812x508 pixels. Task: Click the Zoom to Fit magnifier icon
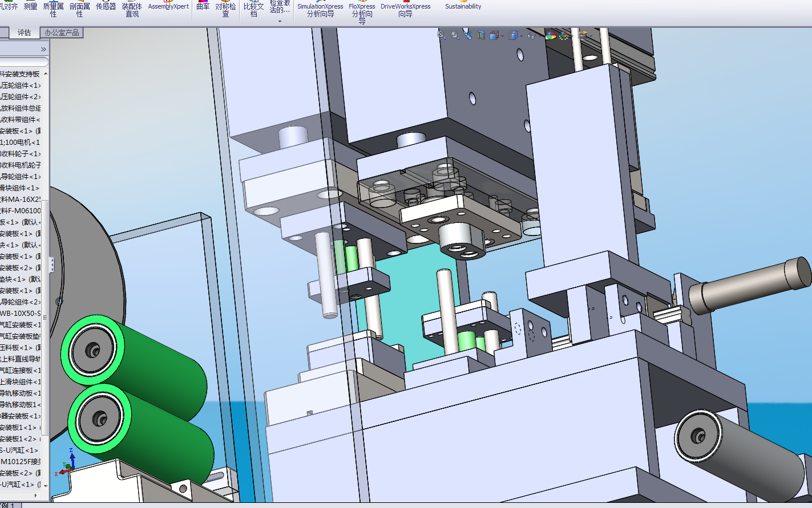(x=442, y=35)
